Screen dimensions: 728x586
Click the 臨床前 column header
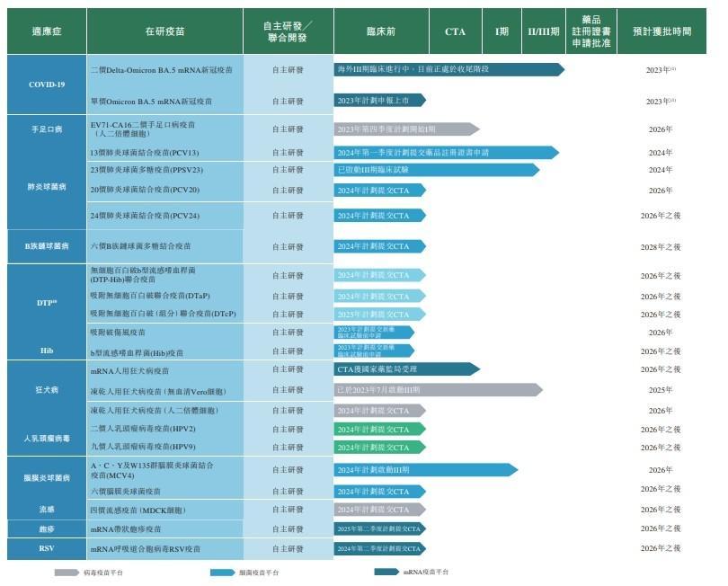coord(381,30)
